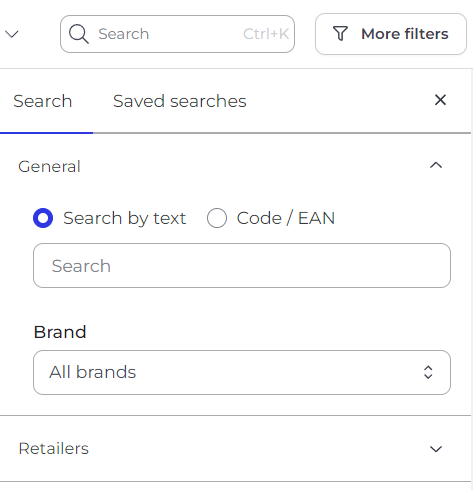Click the magnifier icon in top search bar

(79, 34)
